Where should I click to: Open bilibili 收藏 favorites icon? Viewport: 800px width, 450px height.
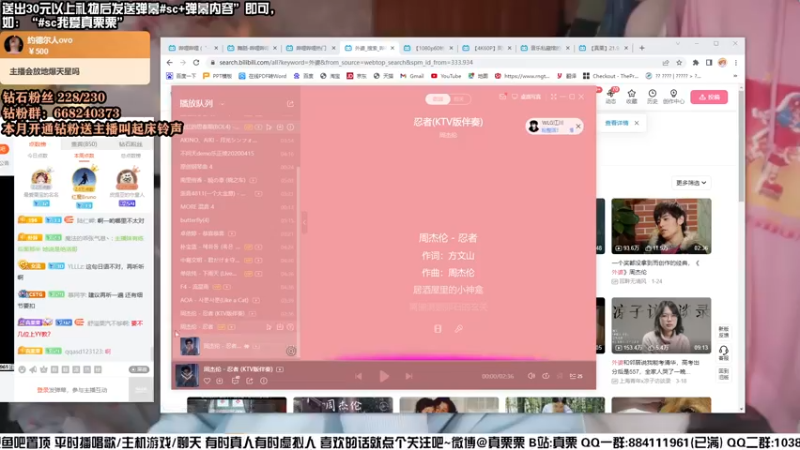click(x=632, y=96)
